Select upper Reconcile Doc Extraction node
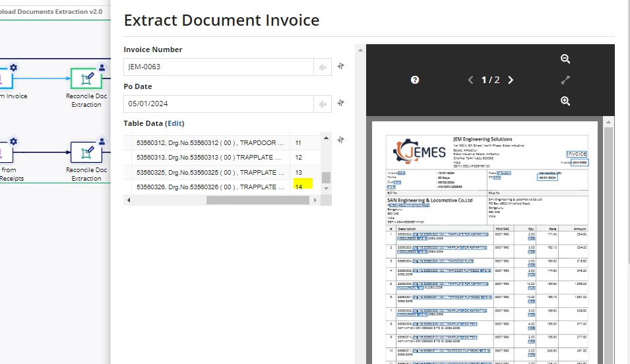 (x=86, y=78)
